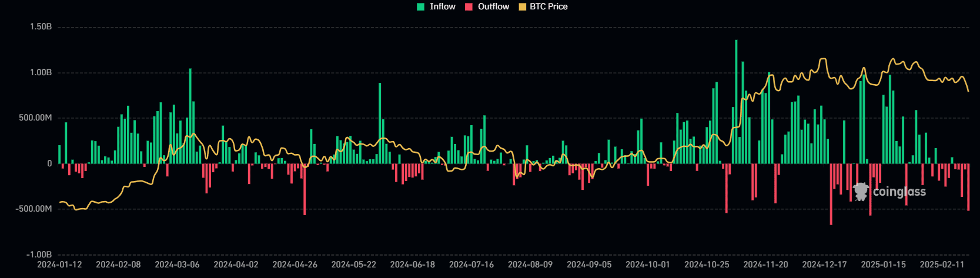
Task: Toggle the BTC Price line legend label
Action: pyautogui.click(x=548, y=6)
